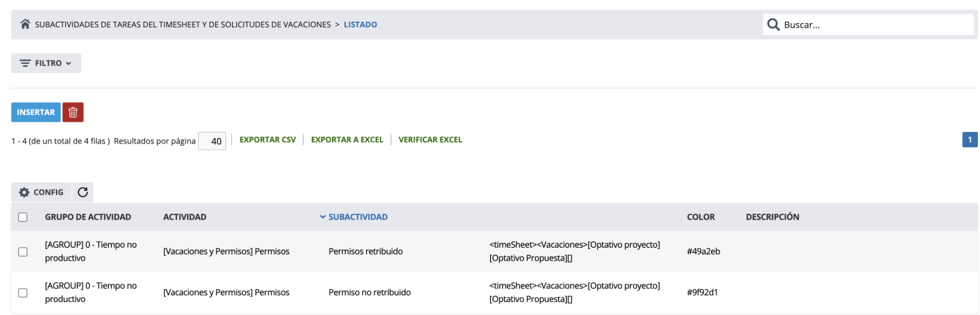Screen dimensions: 980x315
Task: Click EXPORTAR A EXCEL link
Action: (x=347, y=140)
